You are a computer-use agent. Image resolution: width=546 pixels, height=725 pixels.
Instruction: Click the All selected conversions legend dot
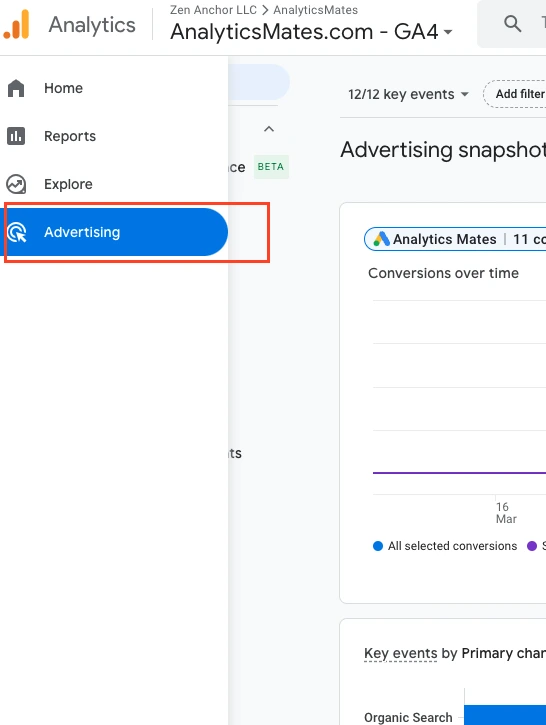pyautogui.click(x=378, y=546)
